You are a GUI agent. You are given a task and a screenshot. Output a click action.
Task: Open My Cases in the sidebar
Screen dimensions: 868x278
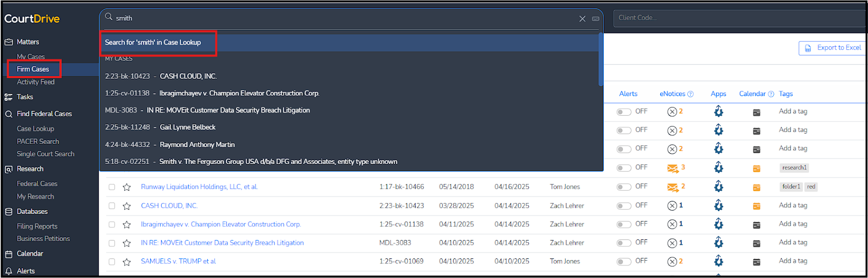(30, 56)
